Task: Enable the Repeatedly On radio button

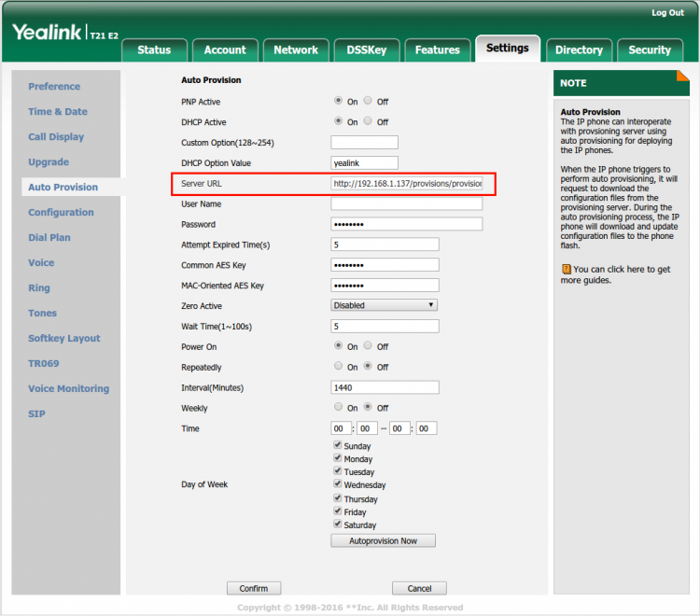Action: (x=338, y=367)
